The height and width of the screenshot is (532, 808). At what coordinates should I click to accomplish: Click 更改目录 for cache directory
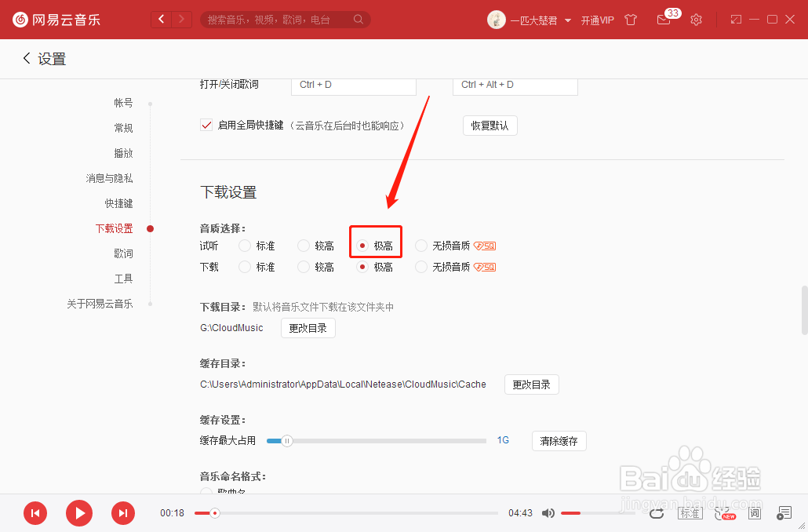(x=532, y=384)
